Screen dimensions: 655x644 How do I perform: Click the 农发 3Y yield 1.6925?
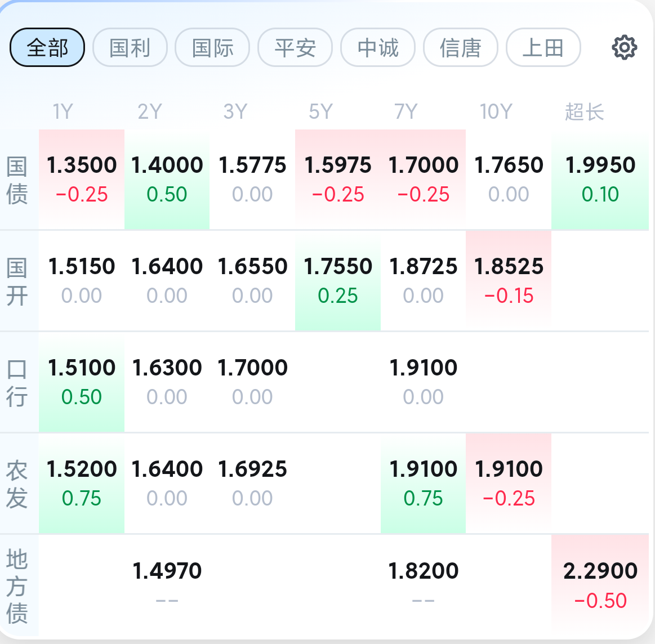pos(252,483)
